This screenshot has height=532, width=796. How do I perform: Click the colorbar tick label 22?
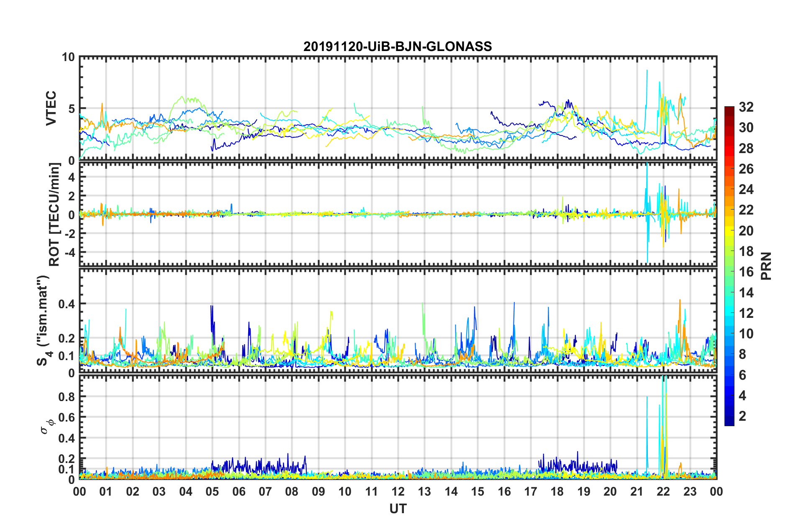point(746,210)
